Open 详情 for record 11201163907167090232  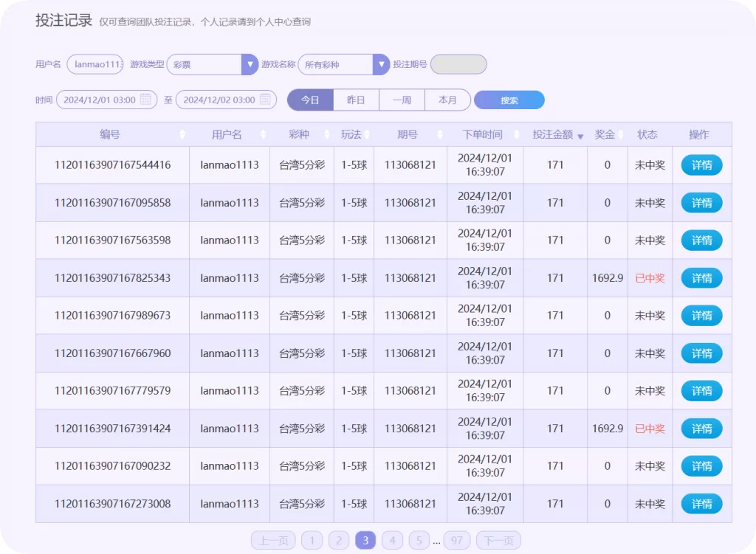pos(701,465)
